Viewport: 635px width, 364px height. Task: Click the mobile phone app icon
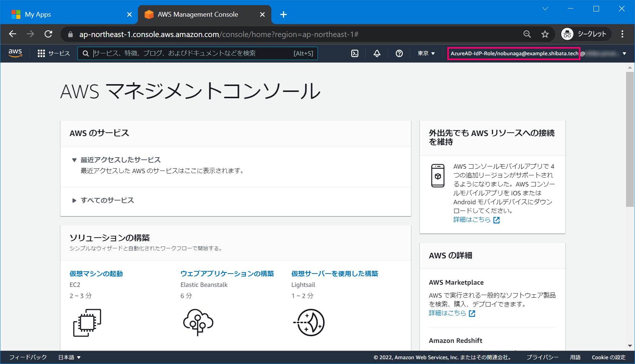pos(438,176)
